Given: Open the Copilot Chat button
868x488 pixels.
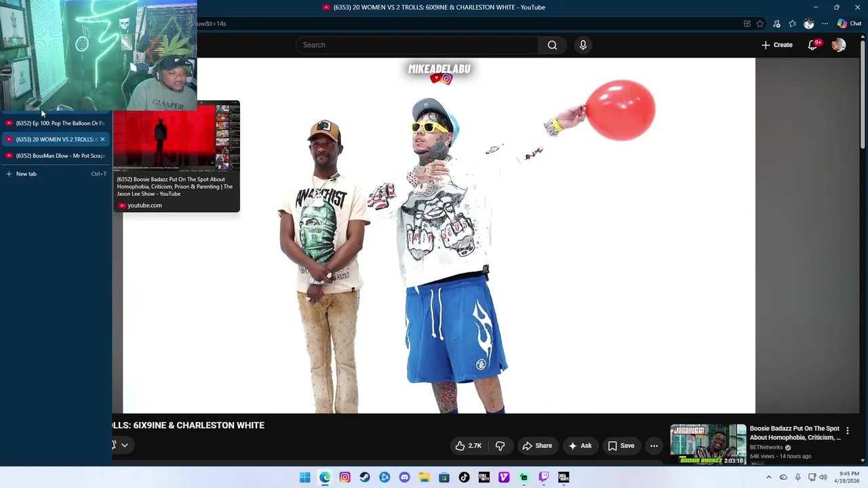Looking at the screenshot, I should pos(849,24).
